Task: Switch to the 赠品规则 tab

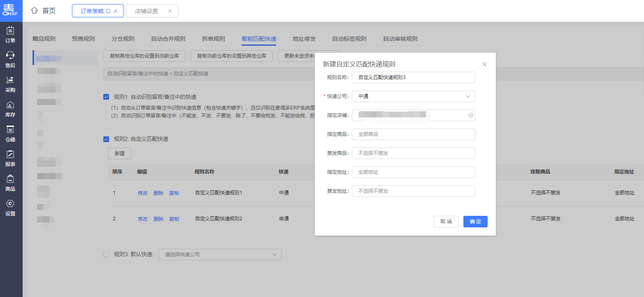Action: (x=44, y=39)
